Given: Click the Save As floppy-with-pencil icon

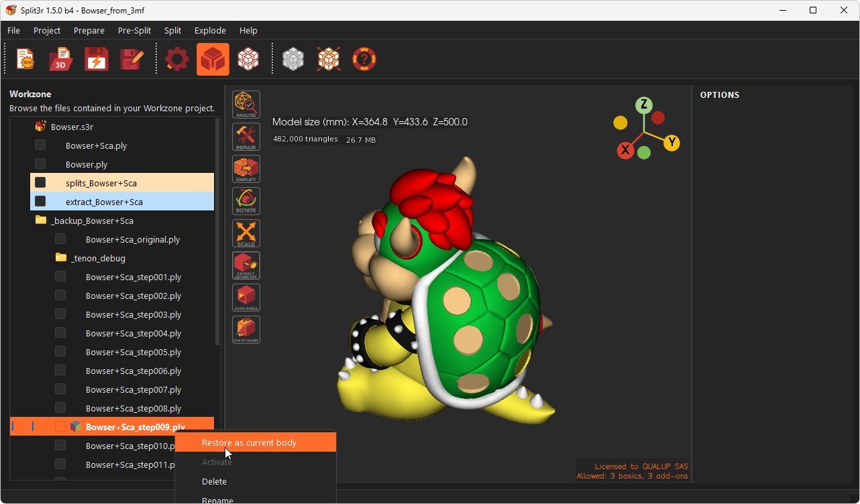Looking at the screenshot, I should click(131, 60).
